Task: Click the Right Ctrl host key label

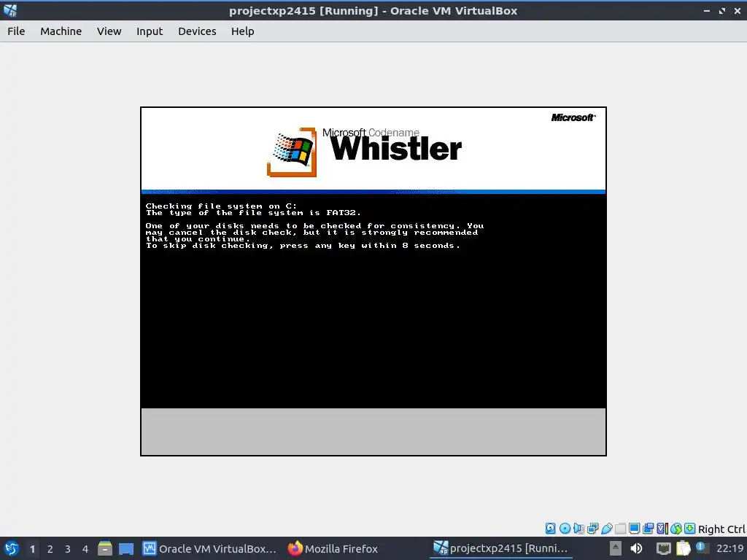Action: (721, 529)
